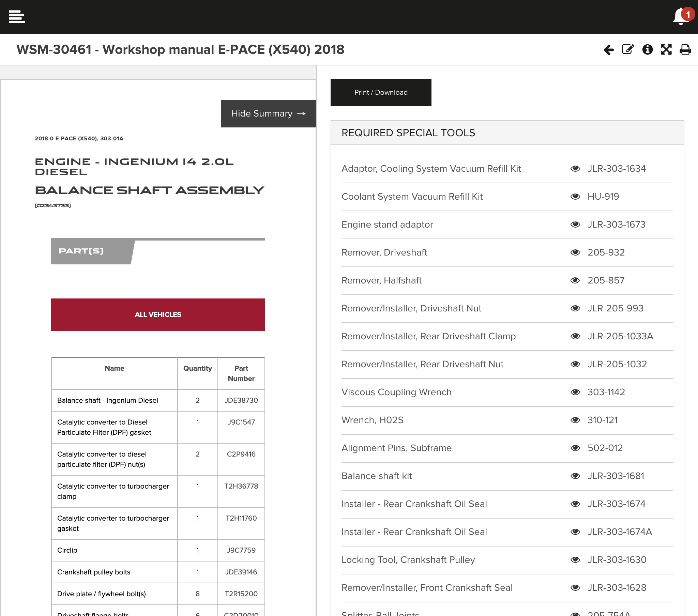Screen dimensions: 698x616
Task: Select part number C2P9416
Action: pos(241,455)
